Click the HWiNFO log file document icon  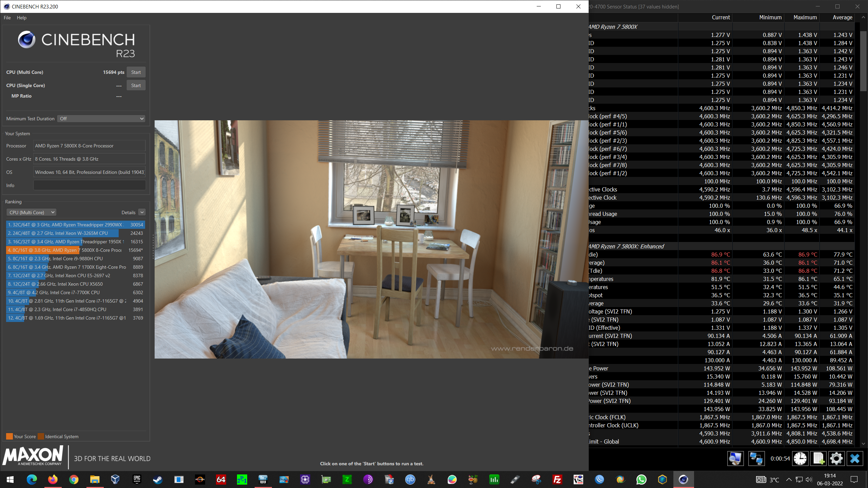tap(818, 459)
